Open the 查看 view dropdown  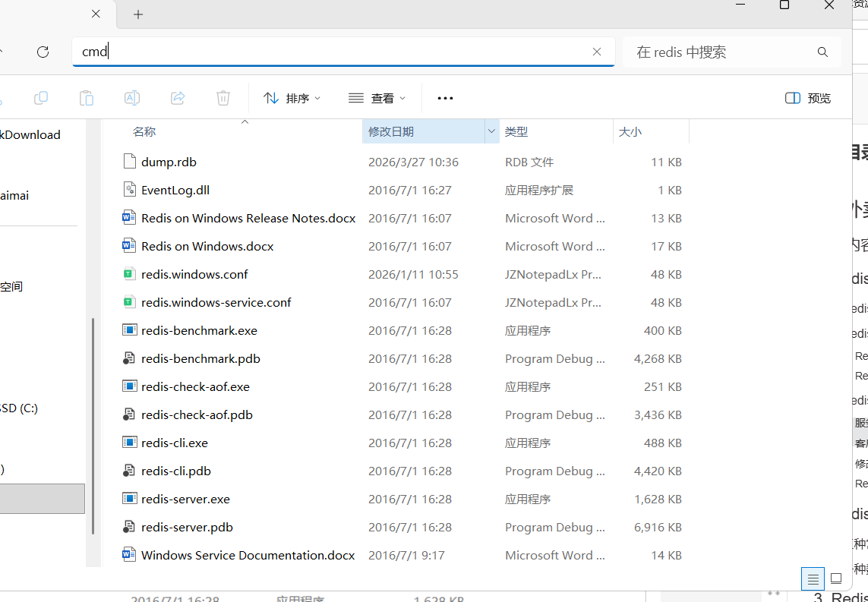click(x=377, y=98)
